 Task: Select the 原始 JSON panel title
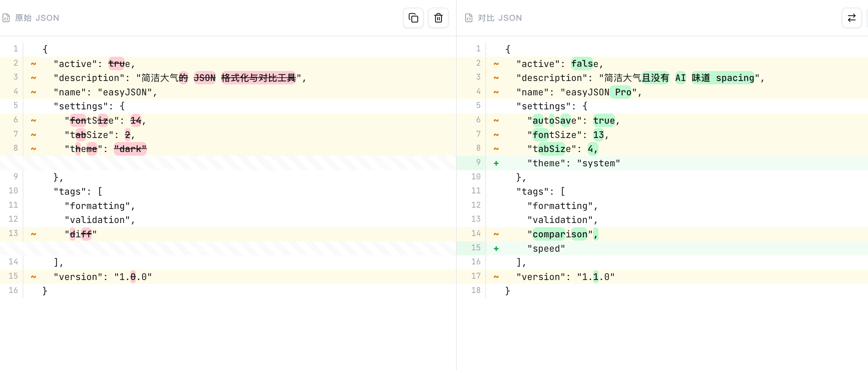click(x=37, y=18)
